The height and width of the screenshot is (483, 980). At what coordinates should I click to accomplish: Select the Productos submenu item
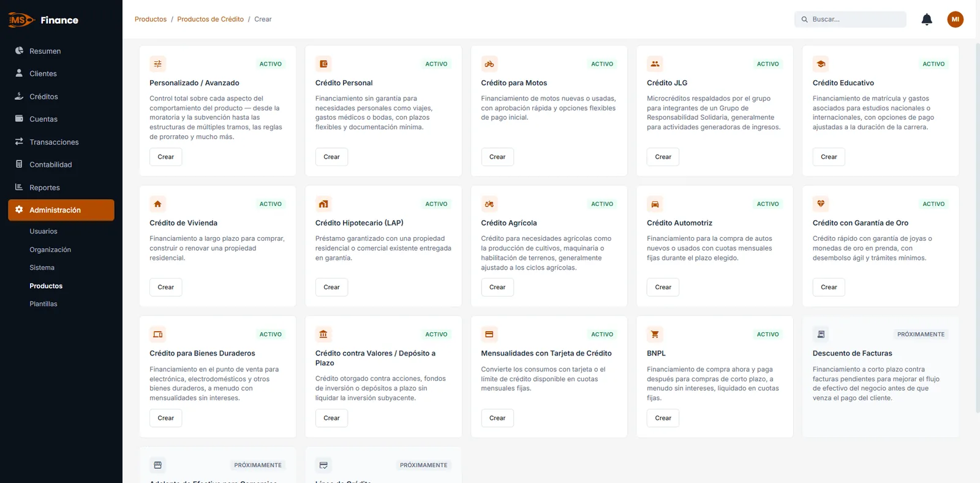[x=46, y=286]
